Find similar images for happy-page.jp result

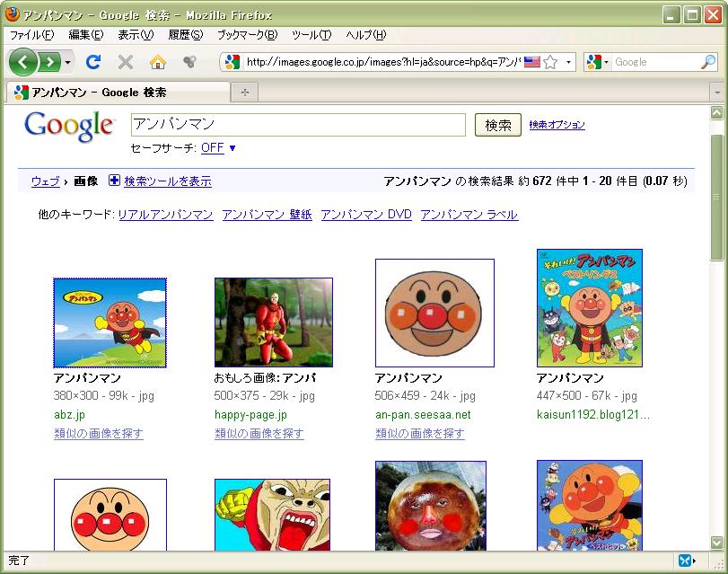click(x=259, y=433)
